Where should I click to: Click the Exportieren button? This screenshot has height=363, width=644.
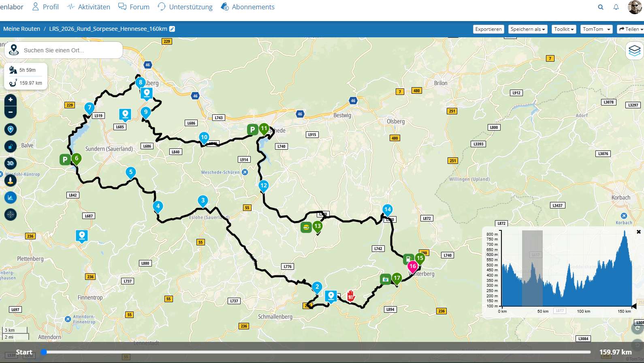[488, 29]
